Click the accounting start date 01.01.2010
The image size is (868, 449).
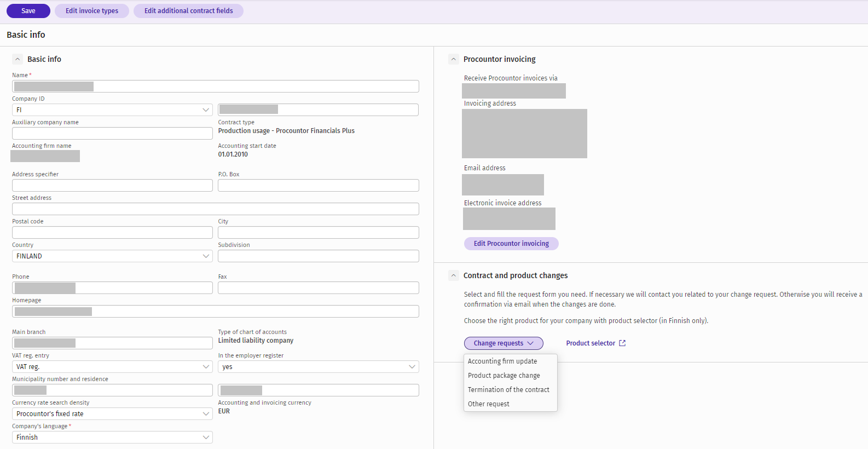pyautogui.click(x=233, y=154)
